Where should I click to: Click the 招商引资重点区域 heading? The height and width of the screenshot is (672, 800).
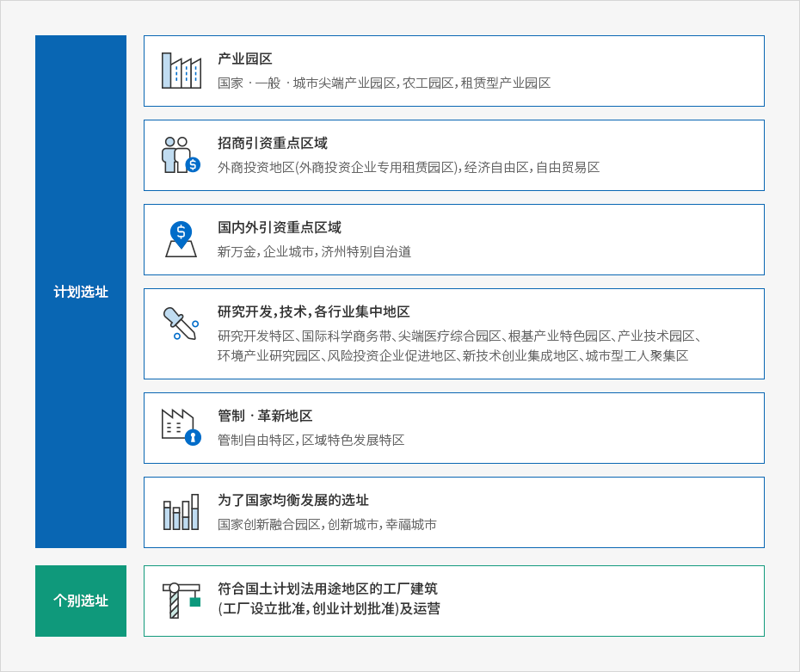pyautogui.click(x=273, y=143)
